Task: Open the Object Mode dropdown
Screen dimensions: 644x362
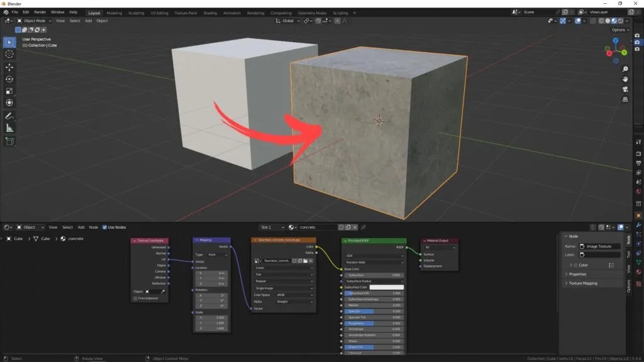Action: click(x=35, y=20)
